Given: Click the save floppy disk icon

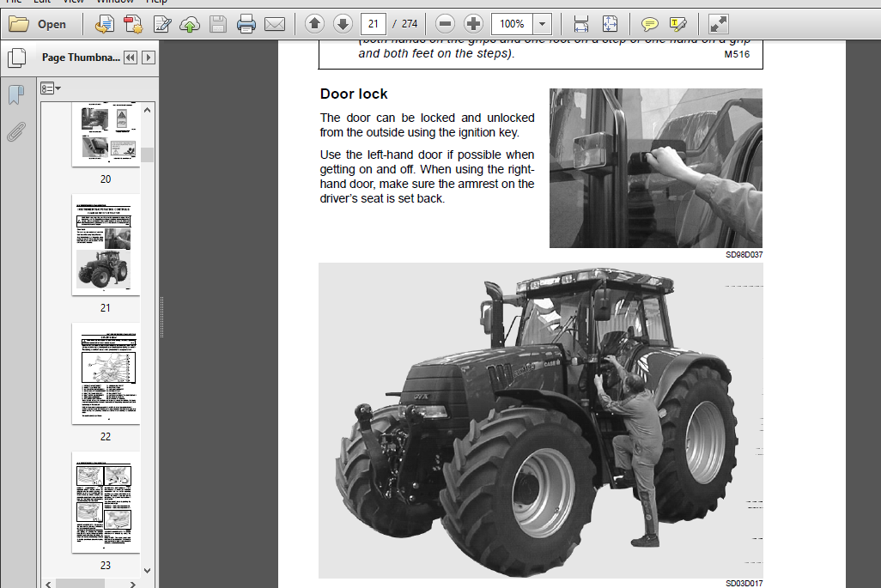Looking at the screenshot, I should point(218,24).
